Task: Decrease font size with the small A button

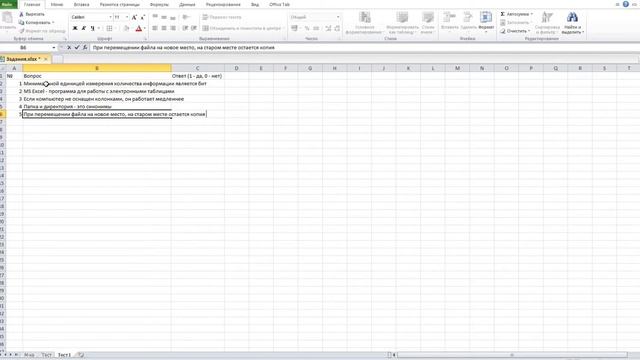Action: (x=142, y=17)
